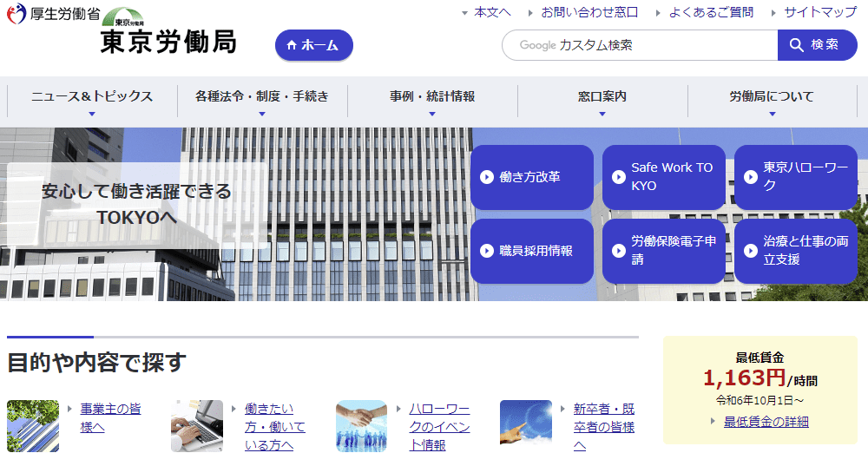This screenshot has height=453, width=868.
Task: Expand 各種法令・制度・手続き menu
Action: click(x=261, y=97)
